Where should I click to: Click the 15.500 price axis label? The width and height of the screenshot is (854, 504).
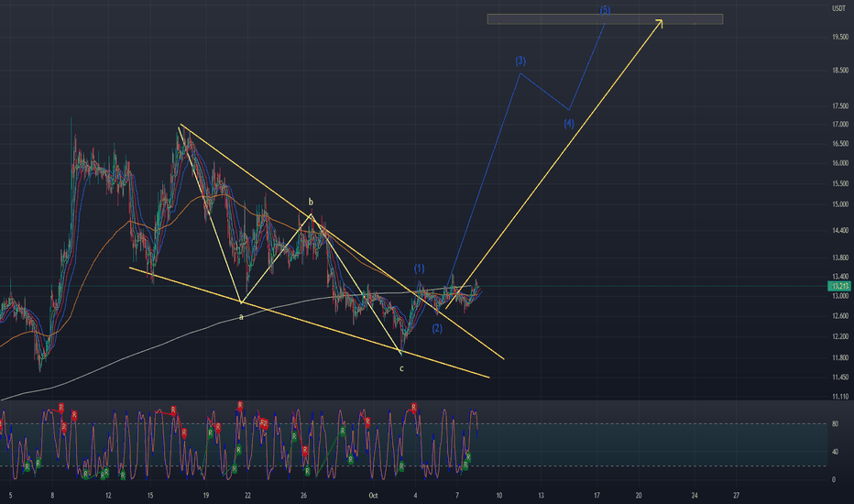pos(840,184)
